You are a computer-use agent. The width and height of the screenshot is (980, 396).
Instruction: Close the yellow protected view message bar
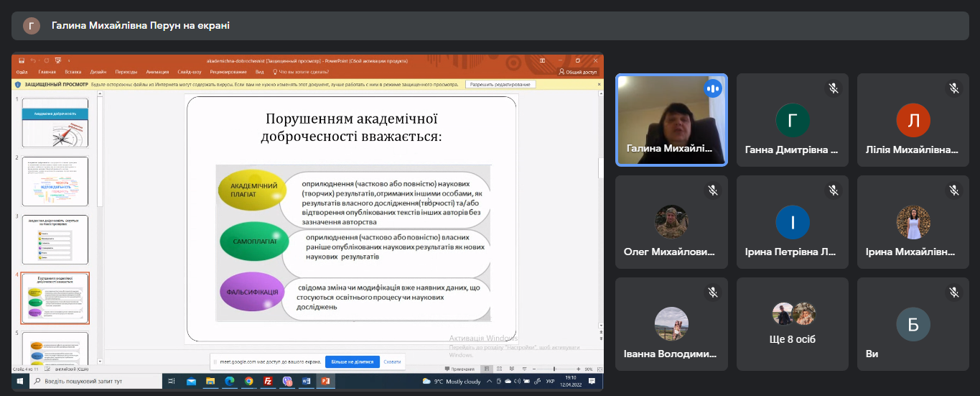point(599,84)
